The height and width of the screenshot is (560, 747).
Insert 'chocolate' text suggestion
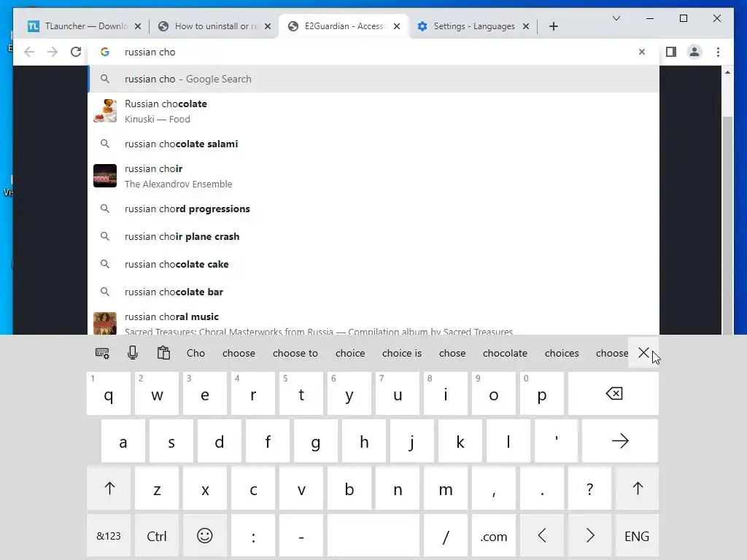[x=505, y=354]
